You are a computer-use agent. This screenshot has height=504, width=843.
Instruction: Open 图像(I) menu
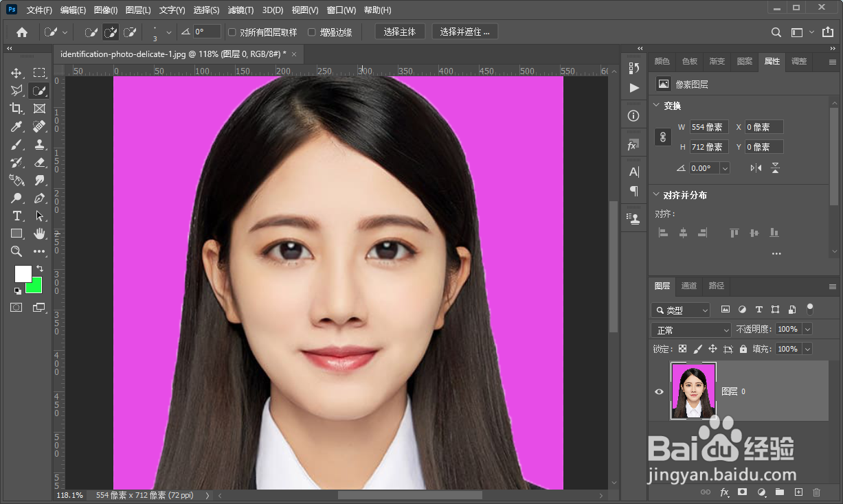[x=106, y=10]
